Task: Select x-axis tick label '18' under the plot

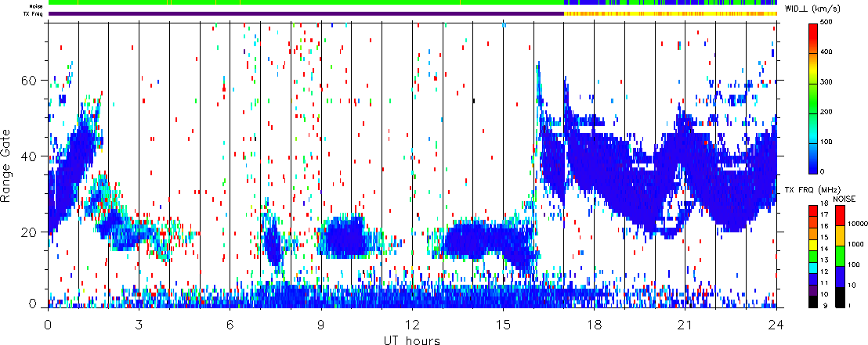Action: [x=594, y=325]
